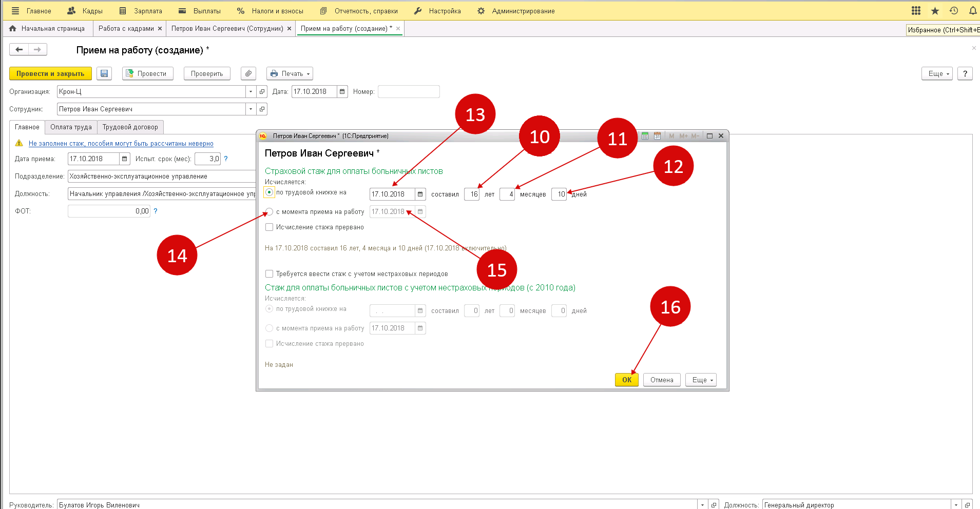The height and width of the screenshot is (509, 980).
Task: Select 'с момента приема на работу' radio
Action: coord(270,212)
